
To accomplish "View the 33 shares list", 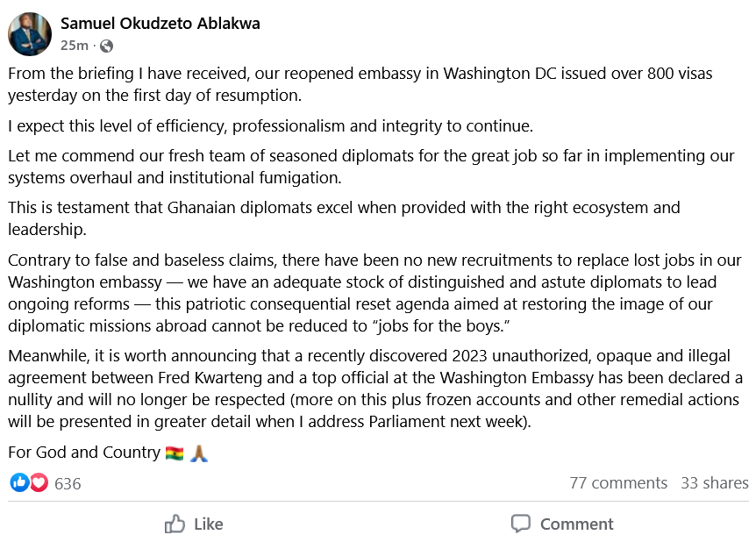I will (714, 482).
